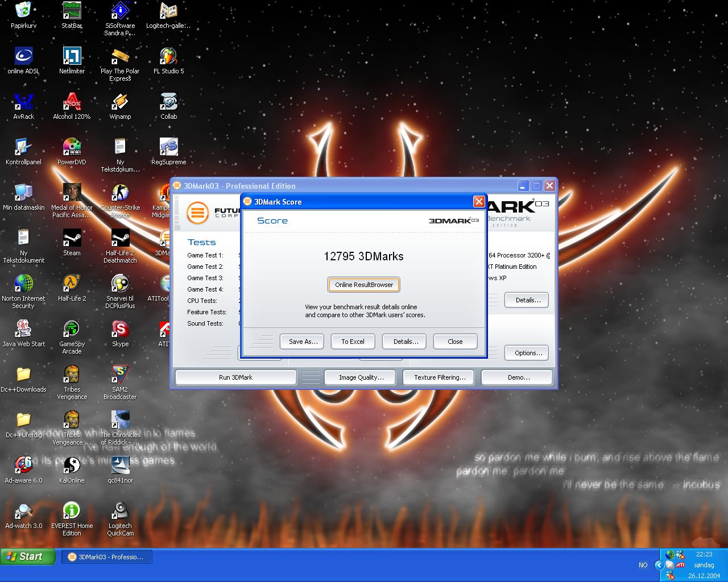Open Ad-watch 3.0 shortcut
The width and height of the screenshot is (728, 582).
point(23,515)
